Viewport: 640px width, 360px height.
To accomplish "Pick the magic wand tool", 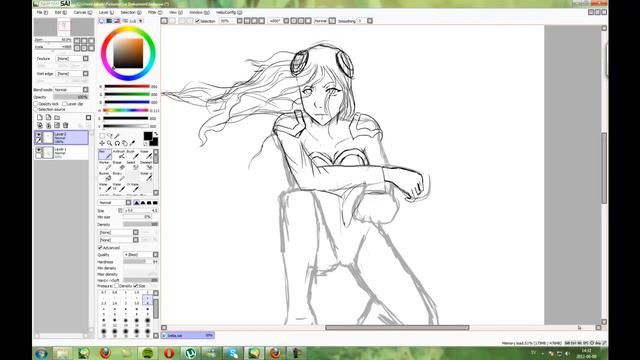I will pos(117,136).
